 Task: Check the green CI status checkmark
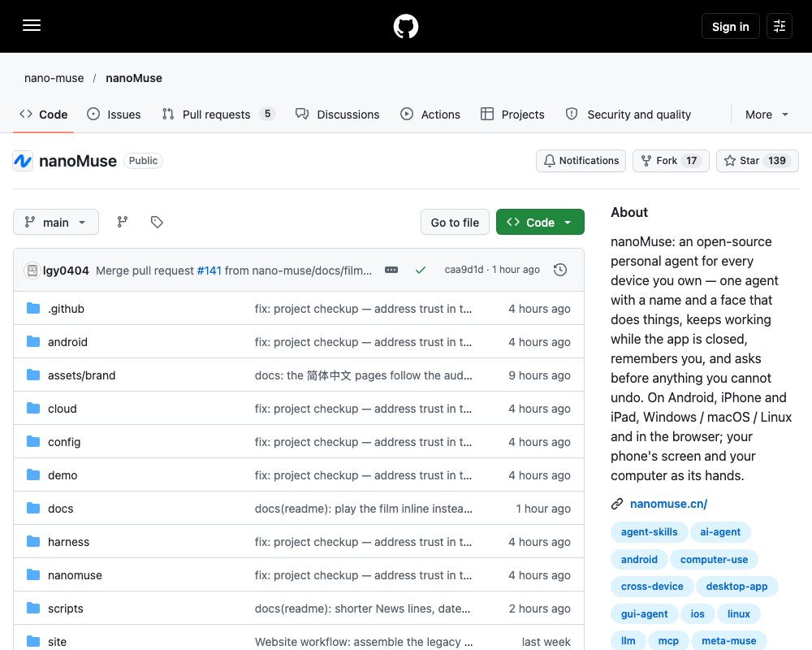pyautogui.click(x=421, y=270)
